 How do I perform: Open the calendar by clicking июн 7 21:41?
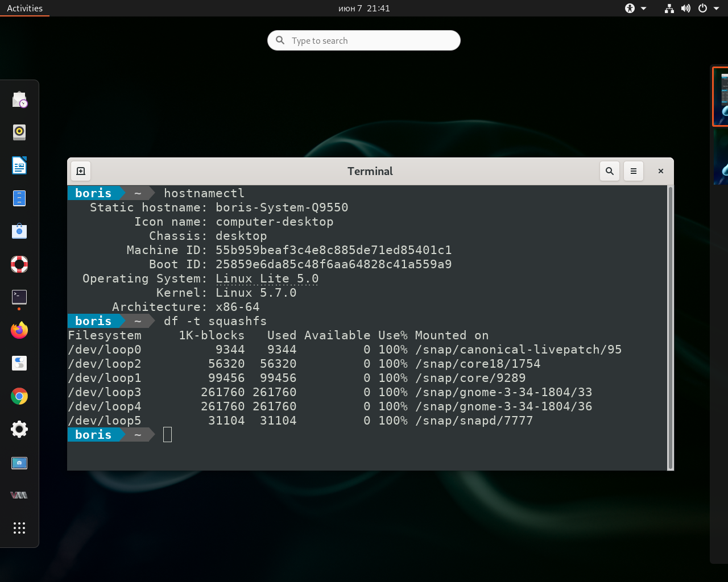(x=364, y=8)
